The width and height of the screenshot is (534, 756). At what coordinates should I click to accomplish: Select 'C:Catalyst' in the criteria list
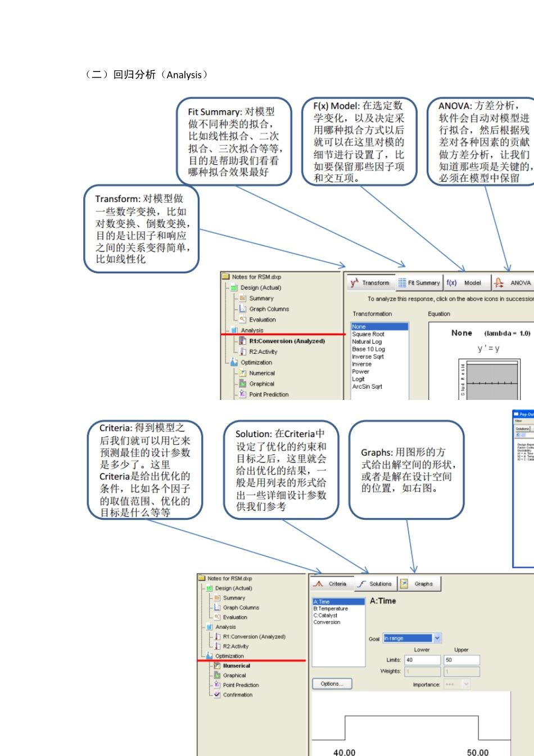tap(326, 615)
